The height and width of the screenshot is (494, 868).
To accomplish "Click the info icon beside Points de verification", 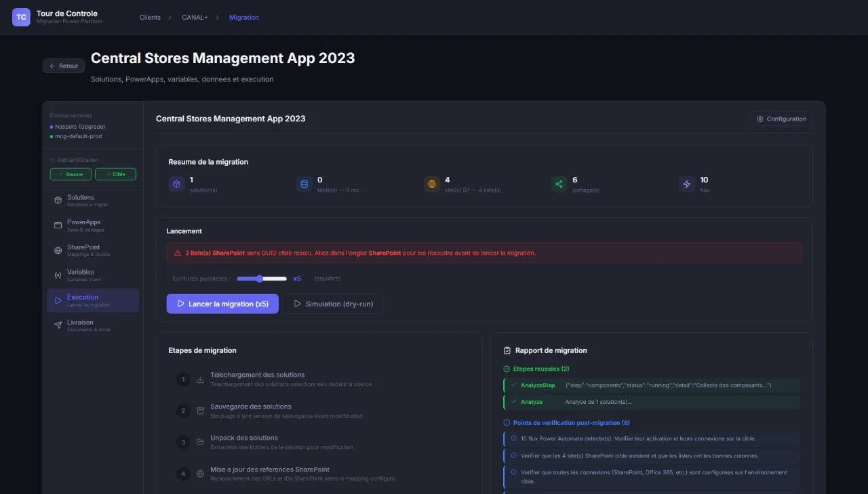I will point(507,423).
